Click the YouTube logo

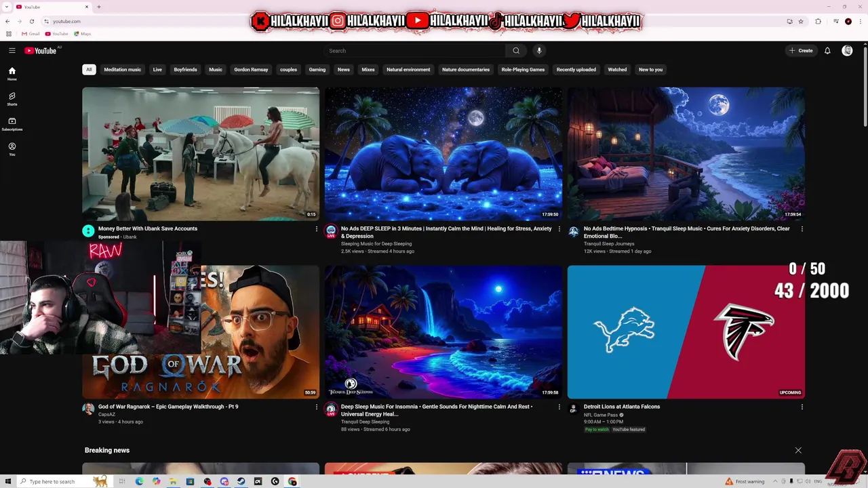click(41, 51)
